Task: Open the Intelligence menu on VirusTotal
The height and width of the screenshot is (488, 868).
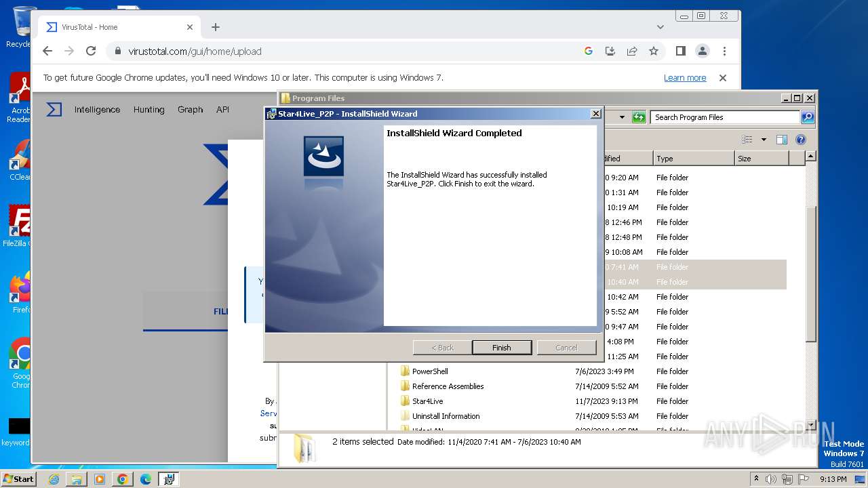Action: [97, 109]
